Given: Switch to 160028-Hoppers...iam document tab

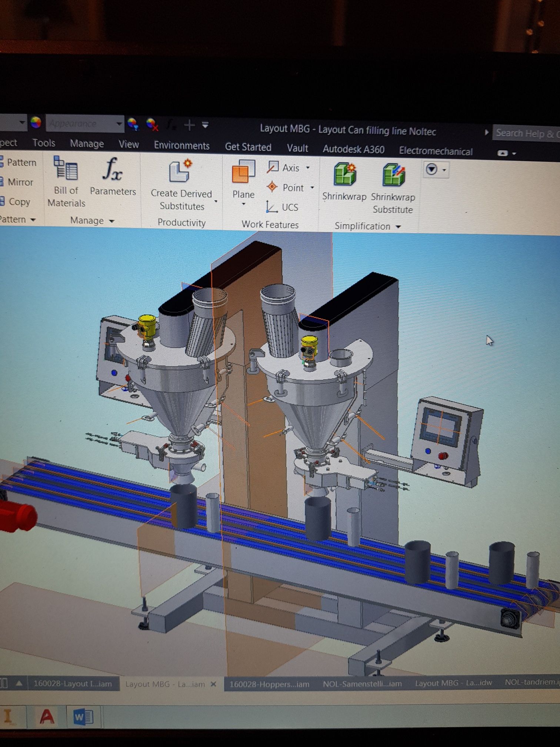Looking at the screenshot, I should tap(269, 684).
